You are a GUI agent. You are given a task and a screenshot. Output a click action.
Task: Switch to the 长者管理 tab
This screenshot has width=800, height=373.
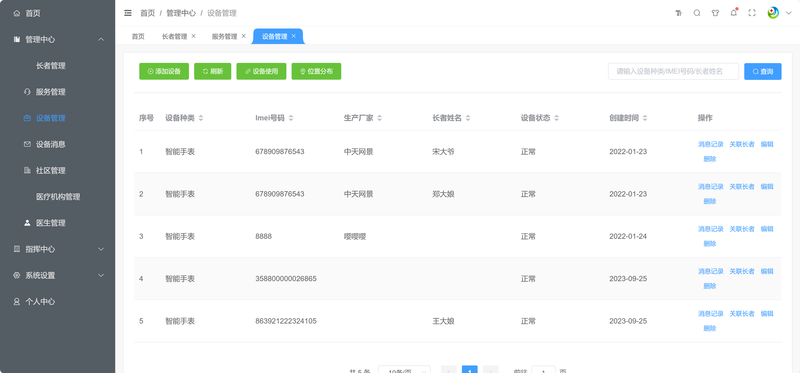[x=174, y=37]
